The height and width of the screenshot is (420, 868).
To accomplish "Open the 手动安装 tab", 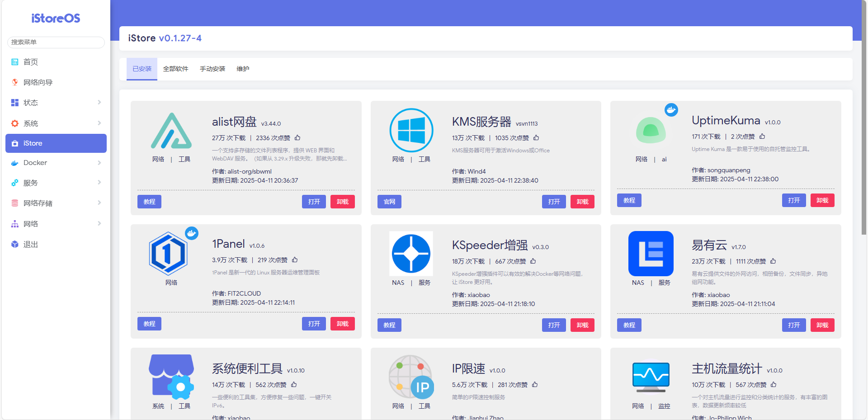I will [x=212, y=69].
